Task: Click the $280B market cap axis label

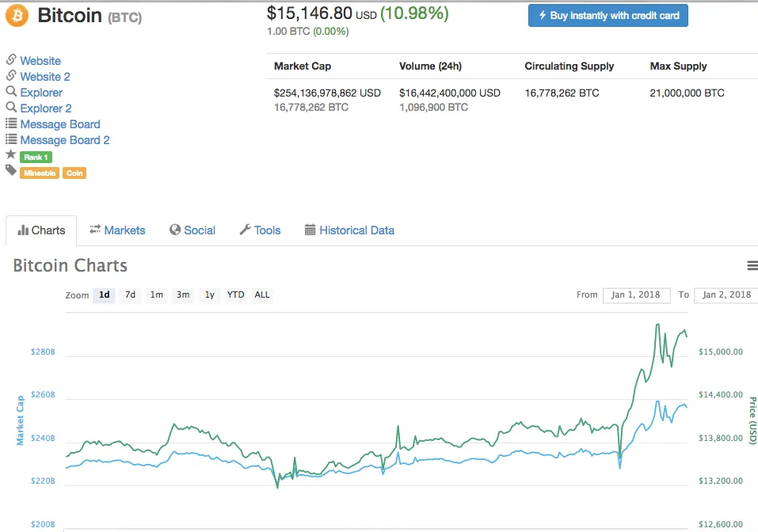Action: point(43,351)
